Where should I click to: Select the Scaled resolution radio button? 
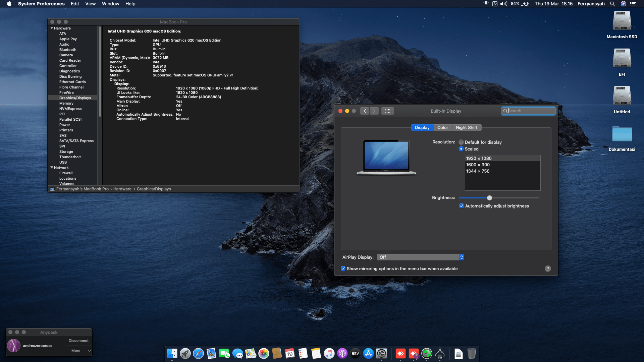461,149
